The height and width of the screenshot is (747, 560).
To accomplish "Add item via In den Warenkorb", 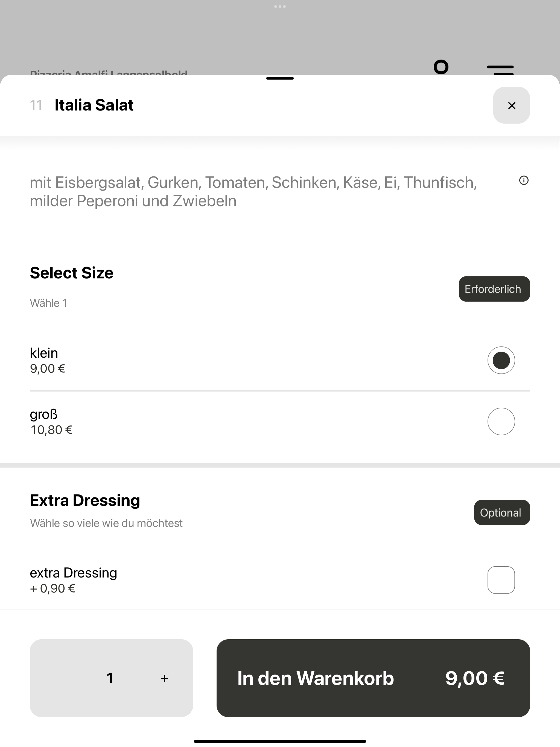I will (373, 678).
